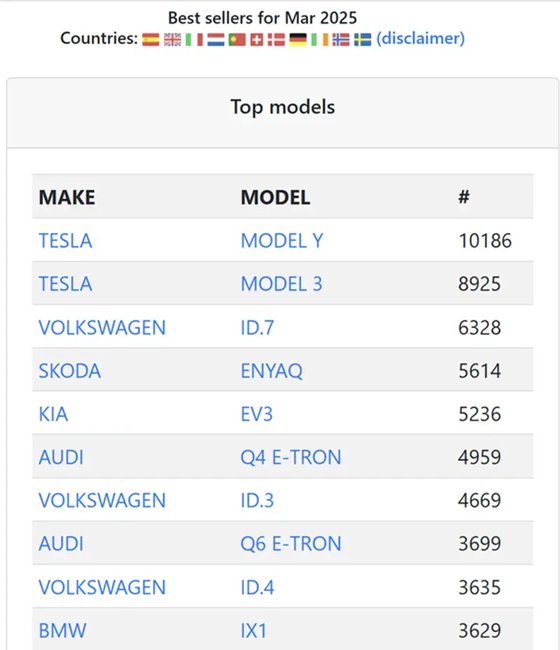Open the MODEL Y link
The height and width of the screenshot is (650, 560).
tap(282, 241)
